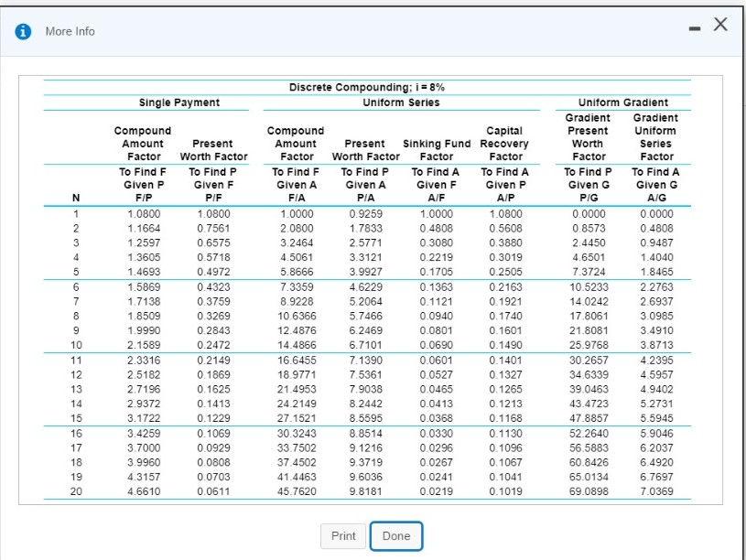Click F/P value 3.1722 in row 15

coord(144,418)
